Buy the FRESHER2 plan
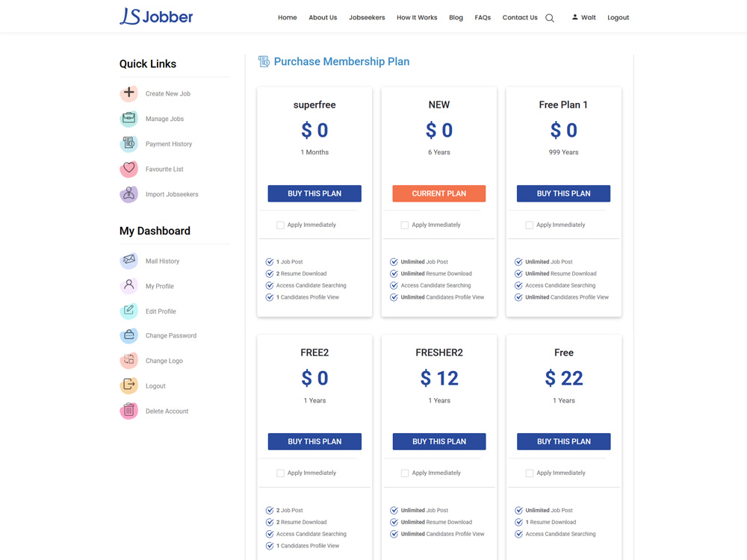Image resolution: width=747 pixels, height=560 pixels. click(438, 441)
